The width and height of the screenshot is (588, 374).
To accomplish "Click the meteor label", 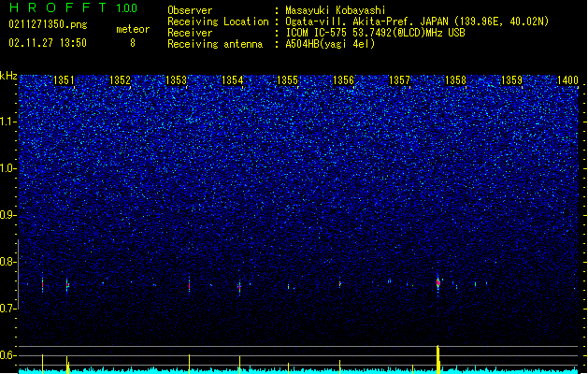I will (133, 29).
